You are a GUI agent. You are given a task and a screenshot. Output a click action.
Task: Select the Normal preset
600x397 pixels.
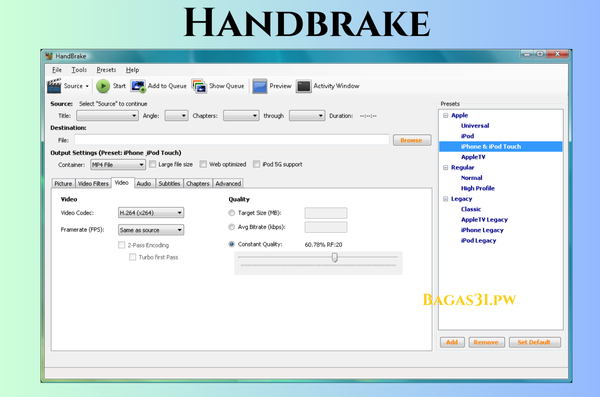(x=471, y=178)
